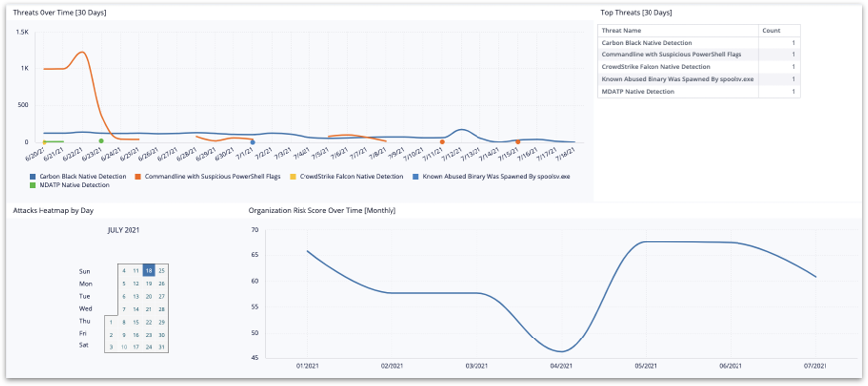Click the 6/22/21 date on threats axis

click(73, 153)
